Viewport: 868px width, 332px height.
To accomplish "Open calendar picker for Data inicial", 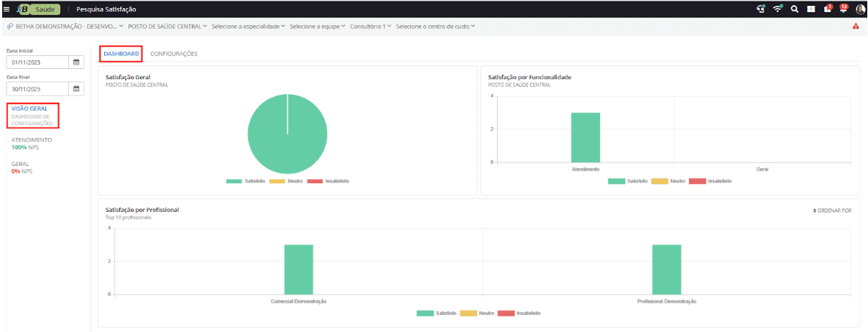I will 76,63.
